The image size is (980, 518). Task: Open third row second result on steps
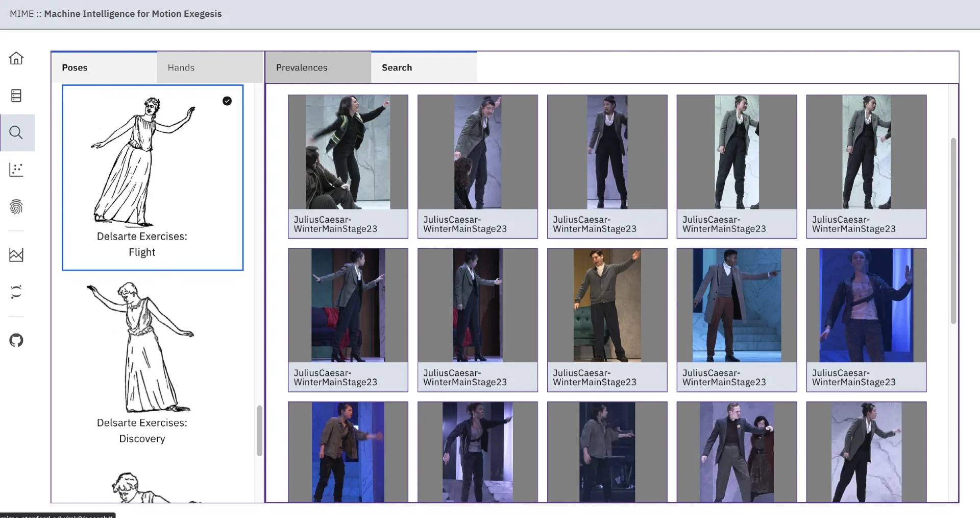478,452
